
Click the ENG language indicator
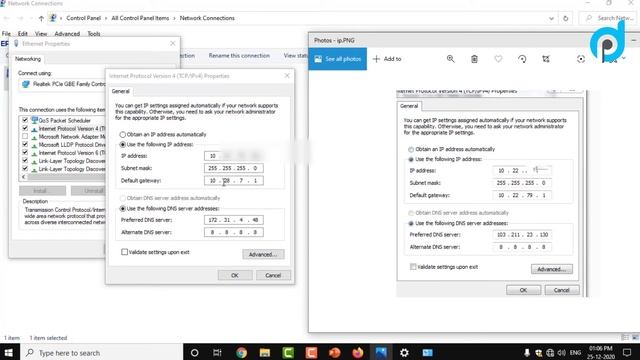(x=575, y=353)
